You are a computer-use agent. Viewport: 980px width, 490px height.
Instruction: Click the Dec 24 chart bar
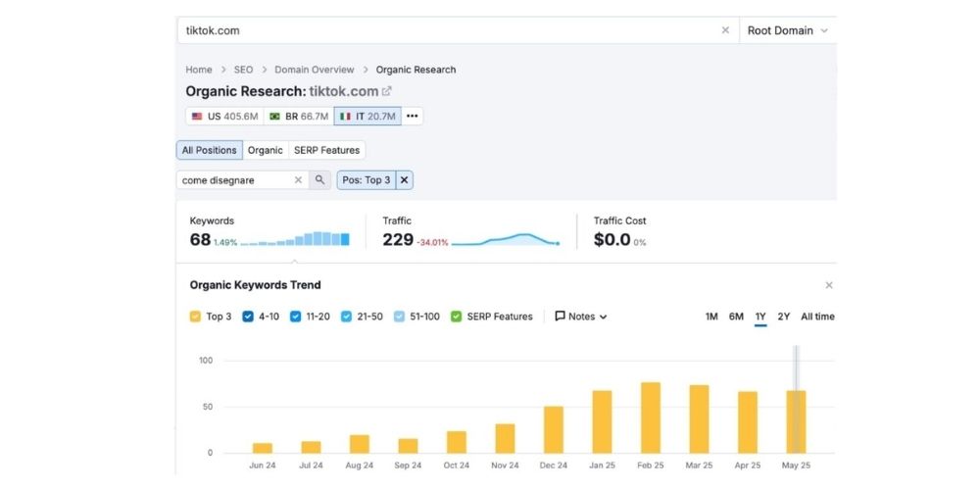tap(554, 430)
